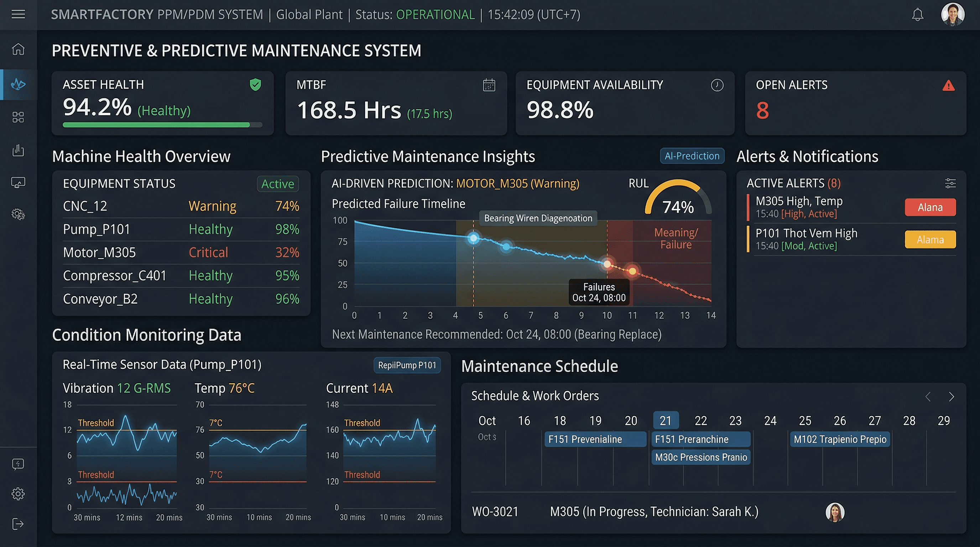This screenshot has height=547, width=980.
Task: Click yellow Alama button for P101
Action: 930,240
